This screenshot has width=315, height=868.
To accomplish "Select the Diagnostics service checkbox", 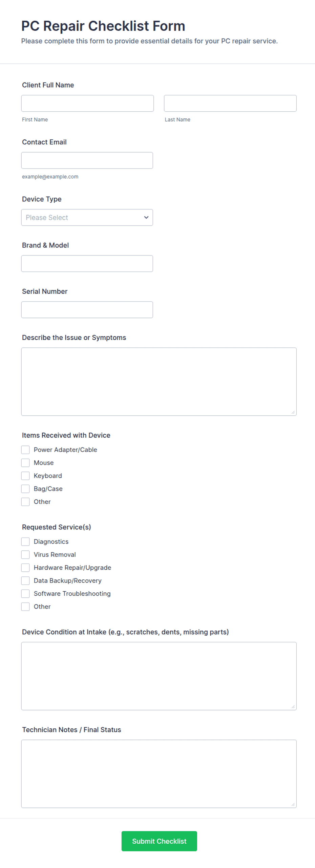I will coord(25,542).
